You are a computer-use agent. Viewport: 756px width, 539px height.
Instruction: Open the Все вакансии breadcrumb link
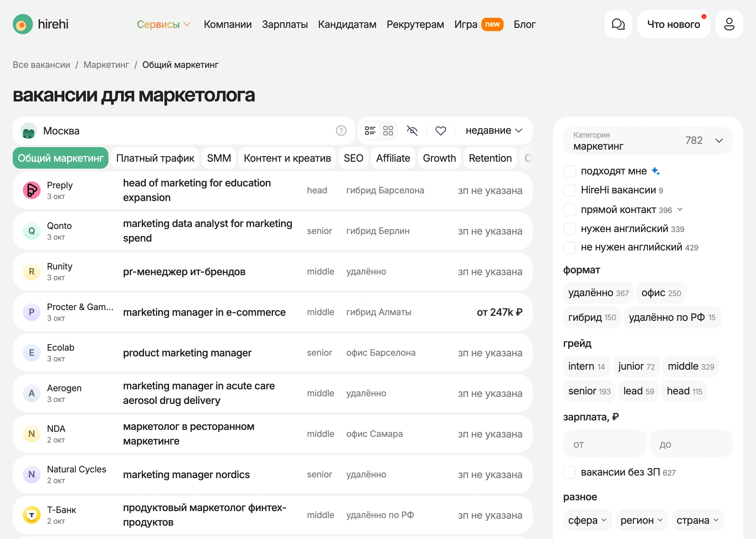tap(42, 65)
